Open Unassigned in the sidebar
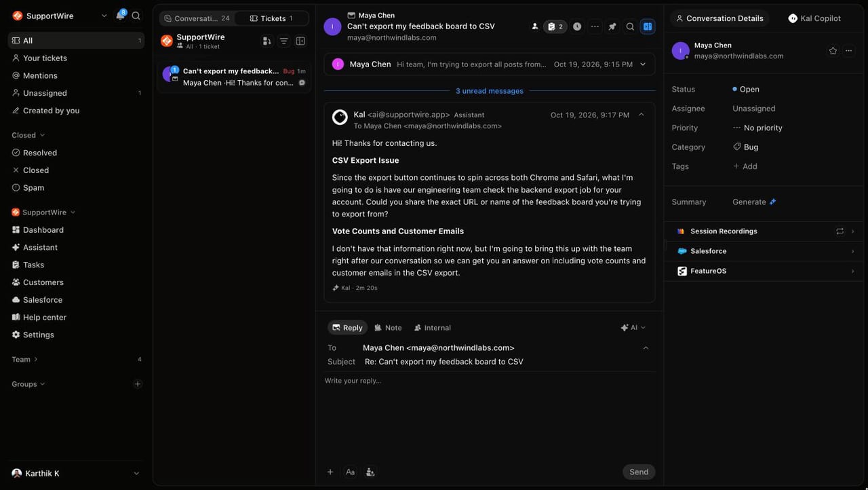This screenshot has width=868, height=490. 76,93
